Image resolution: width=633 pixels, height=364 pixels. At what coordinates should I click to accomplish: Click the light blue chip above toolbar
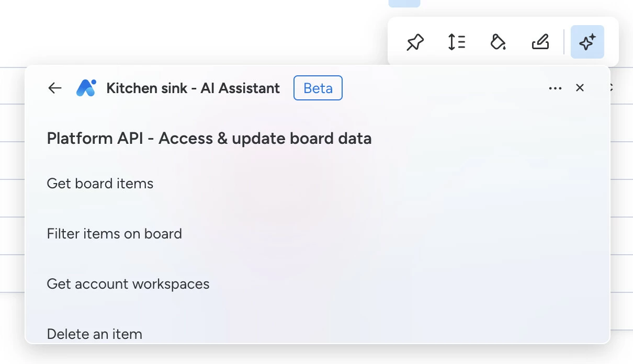point(404,3)
